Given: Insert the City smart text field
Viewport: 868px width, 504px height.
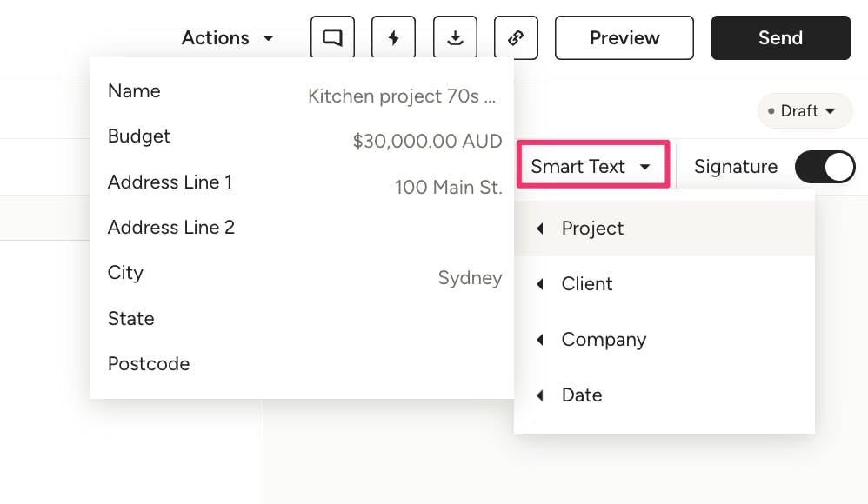Looking at the screenshot, I should (x=303, y=273).
